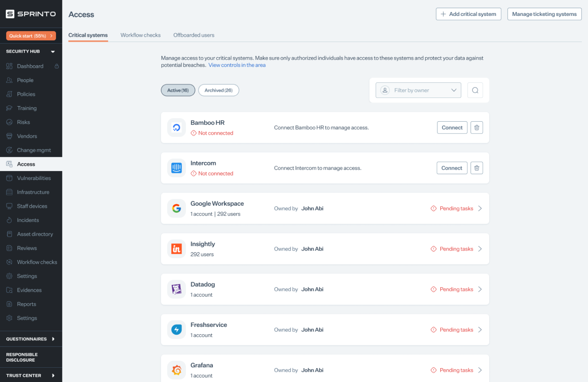Switch to Workflow checks tab
Viewport: 588px width, 382px height.
pos(140,36)
